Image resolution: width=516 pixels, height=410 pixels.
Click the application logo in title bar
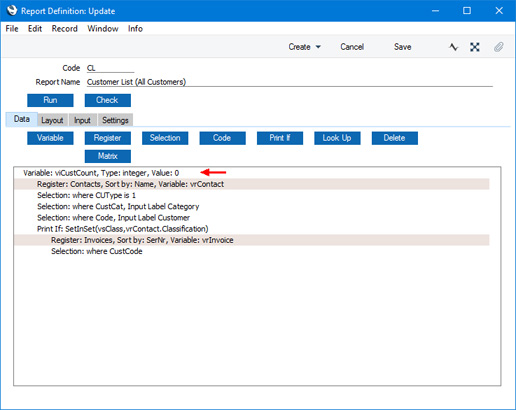click(x=12, y=11)
